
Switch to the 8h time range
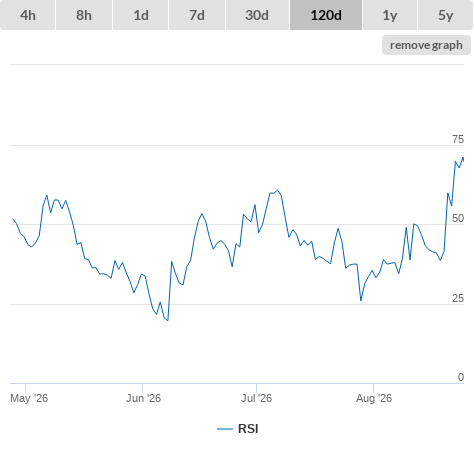pyautogui.click(x=84, y=15)
